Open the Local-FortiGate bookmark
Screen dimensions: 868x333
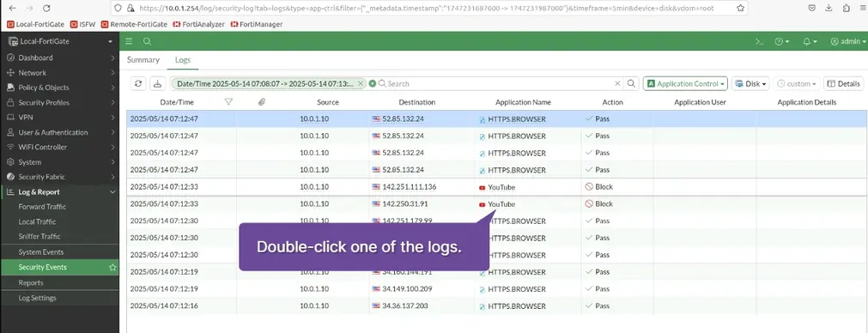pyautogui.click(x=35, y=24)
